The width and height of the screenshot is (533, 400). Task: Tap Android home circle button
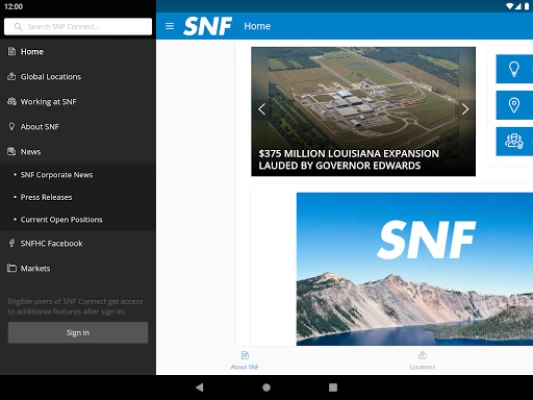pyautogui.click(x=266, y=387)
